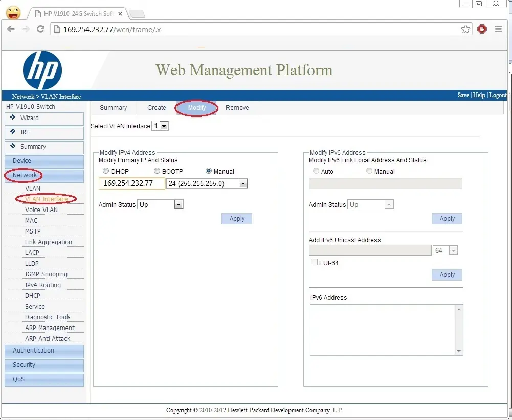The height and width of the screenshot is (420, 512).
Task: Close the HP V1910-24G browser tab
Action: point(120,14)
